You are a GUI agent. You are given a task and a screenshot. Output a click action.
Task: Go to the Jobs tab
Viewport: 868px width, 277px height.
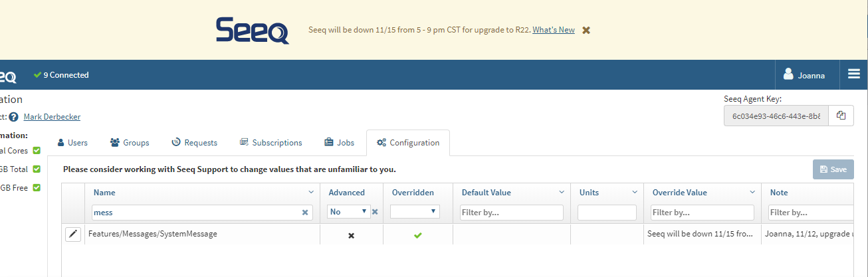pyautogui.click(x=339, y=143)
